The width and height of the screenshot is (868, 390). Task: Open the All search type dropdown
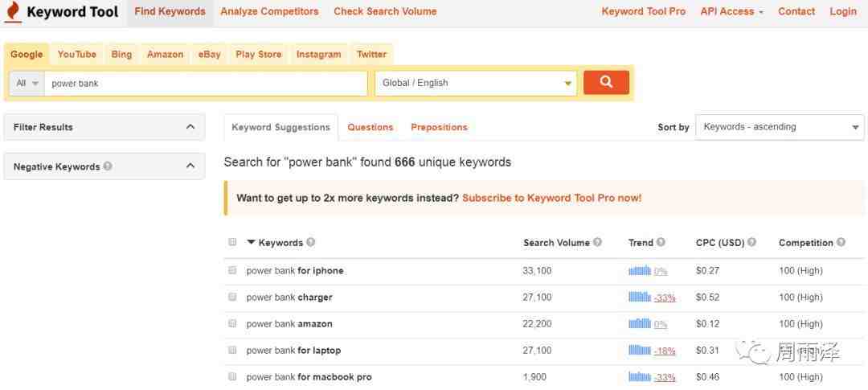27,83
